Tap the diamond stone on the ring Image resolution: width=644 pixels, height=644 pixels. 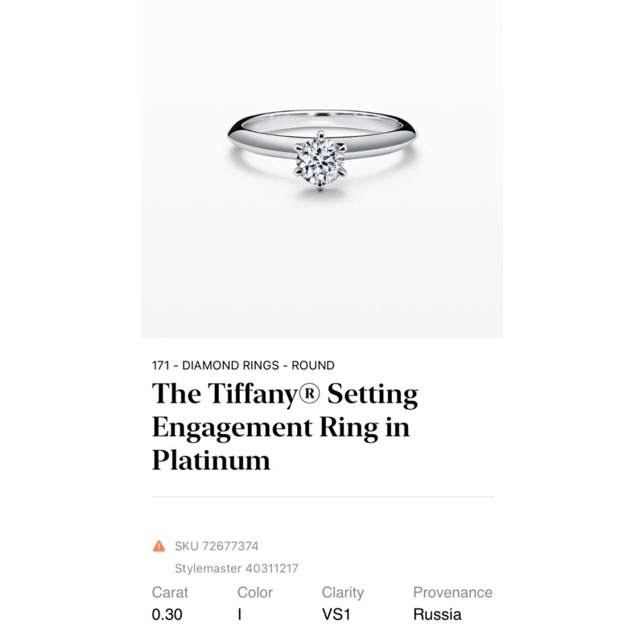pyautogui.click(x=320, y=159)
